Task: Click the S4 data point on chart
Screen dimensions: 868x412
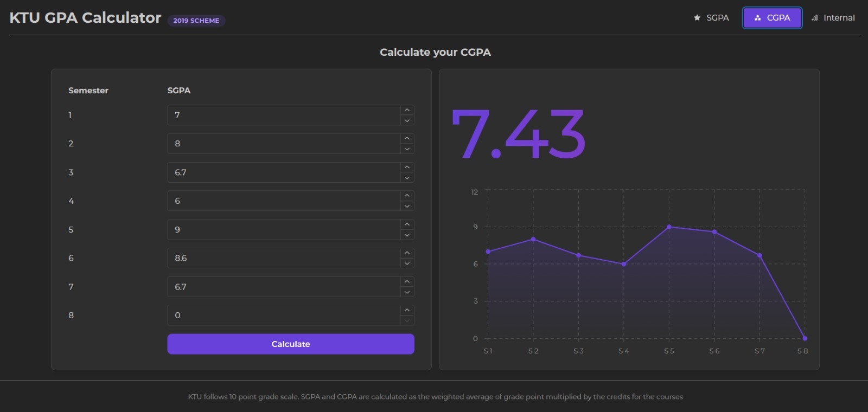Action: pyautogui.click(x=624, y=264)
